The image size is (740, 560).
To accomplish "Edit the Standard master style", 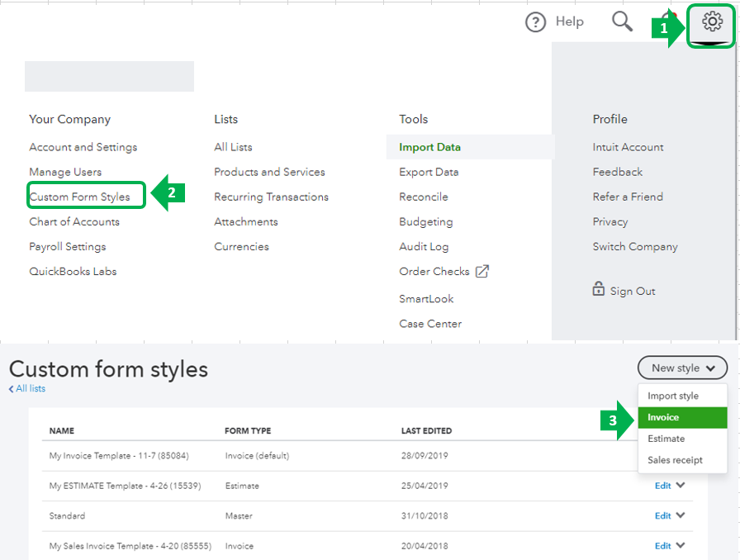I will 662,516.
